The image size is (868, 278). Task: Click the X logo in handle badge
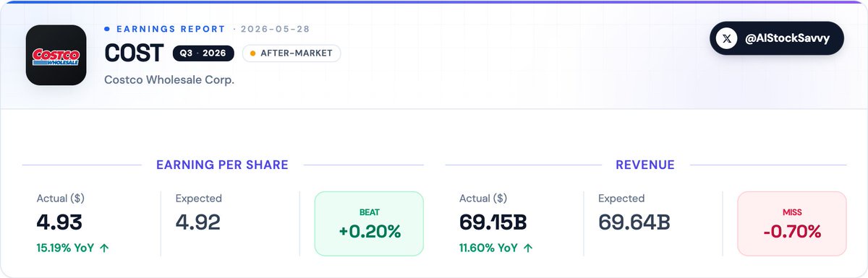[x=727, y=38]
